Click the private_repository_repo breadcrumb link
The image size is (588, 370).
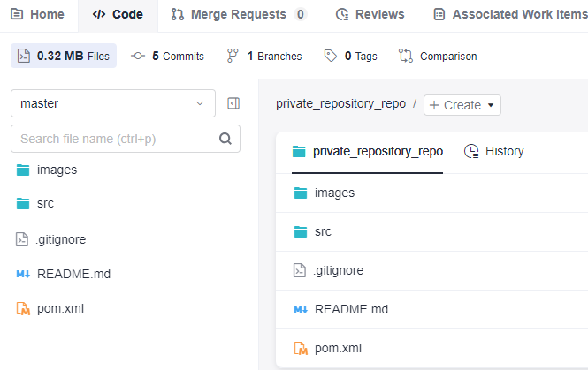341,103
